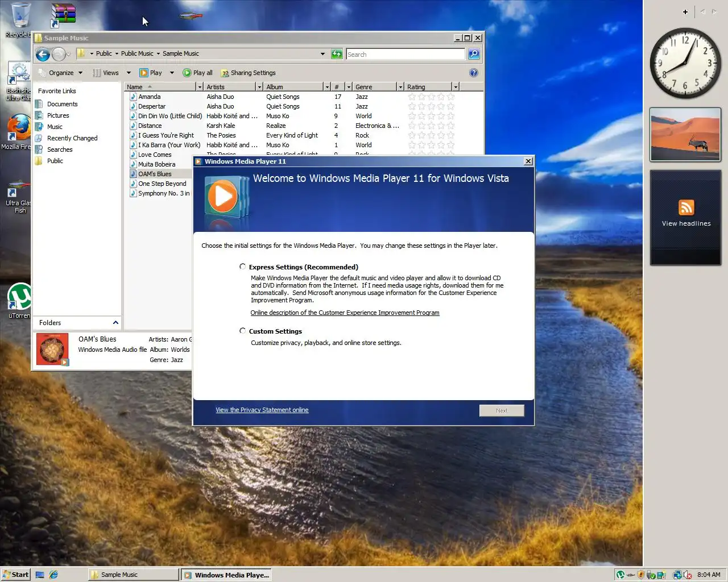This screenshot has width=728, height=582.
Task: Click Public in the address bar breadcrumb
Action: pos(104,53)
